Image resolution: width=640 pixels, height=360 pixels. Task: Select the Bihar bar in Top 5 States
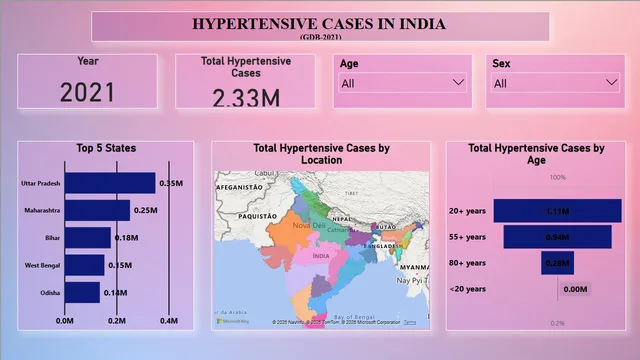(x=88, y=238)
